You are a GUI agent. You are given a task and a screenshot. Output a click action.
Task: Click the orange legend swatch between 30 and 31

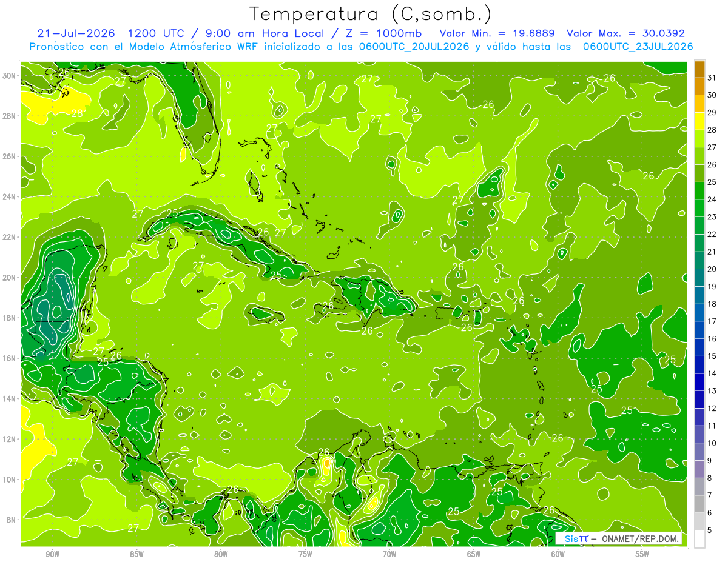(x=699, y=86)
